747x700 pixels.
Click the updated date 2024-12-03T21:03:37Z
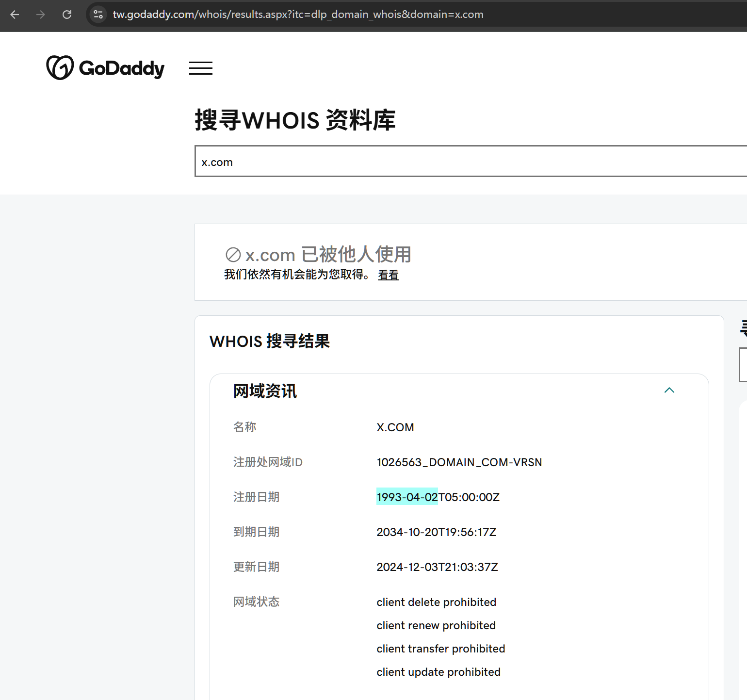pyautogui.click(x=438, y=567)
